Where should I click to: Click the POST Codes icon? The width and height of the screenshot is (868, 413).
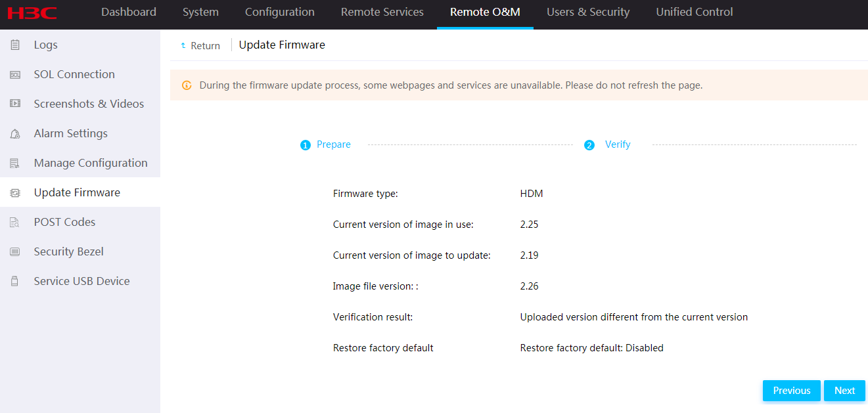point(15,223)
